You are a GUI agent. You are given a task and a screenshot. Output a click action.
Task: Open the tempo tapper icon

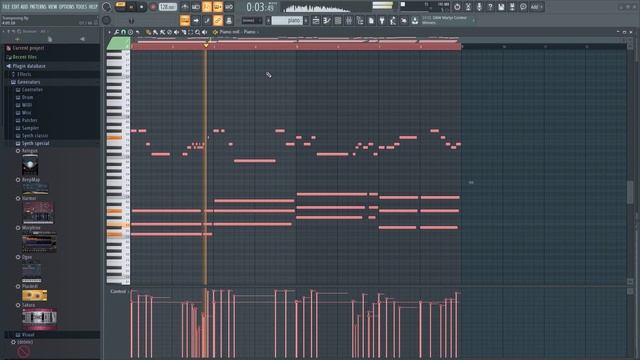[392, 20]
